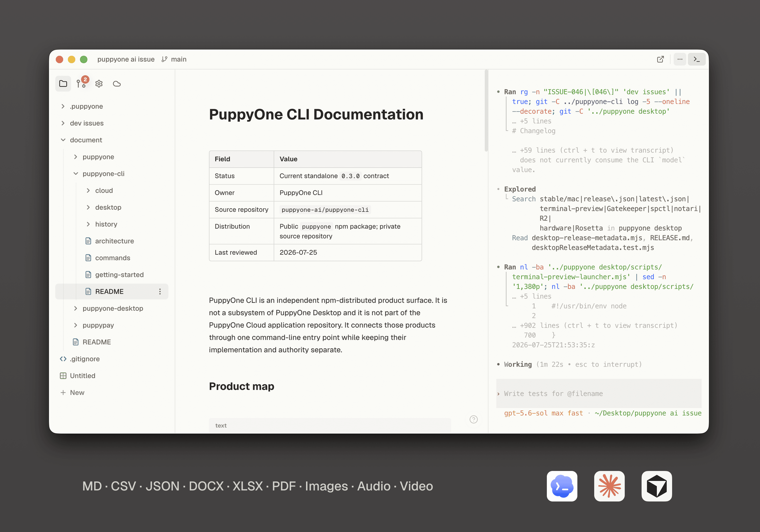The image size is (760, 532).
Task: Click the +902 lines transcript note
Action: click(594, 325)
